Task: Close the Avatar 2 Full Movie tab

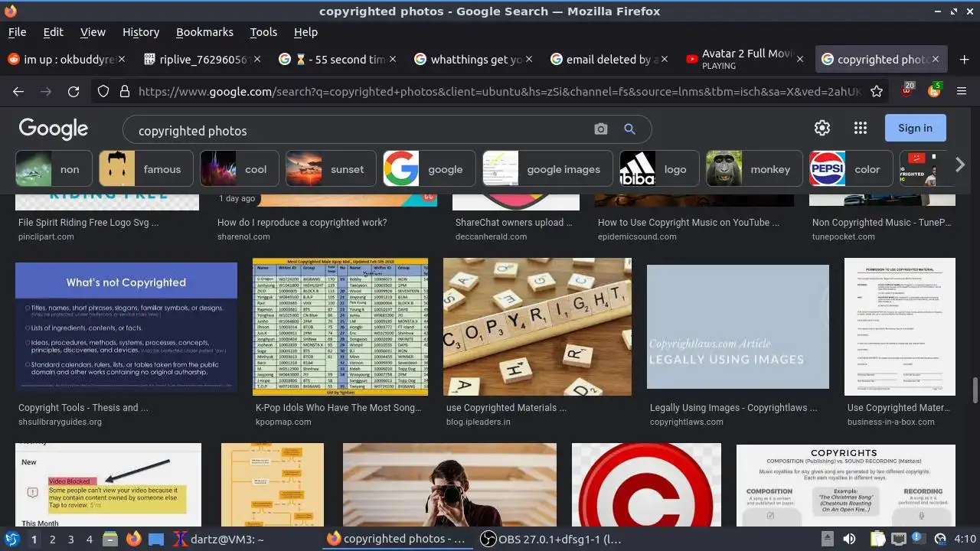Action: [800, 59]
